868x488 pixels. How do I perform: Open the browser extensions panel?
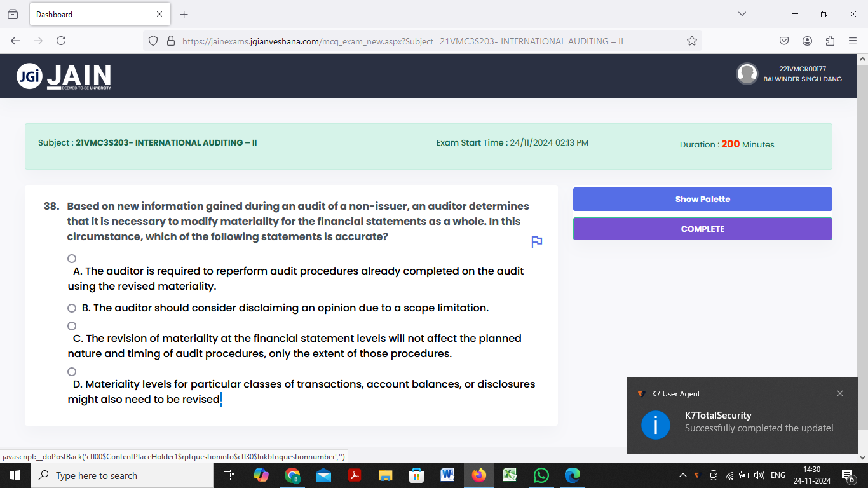click(x=830, y=41)
